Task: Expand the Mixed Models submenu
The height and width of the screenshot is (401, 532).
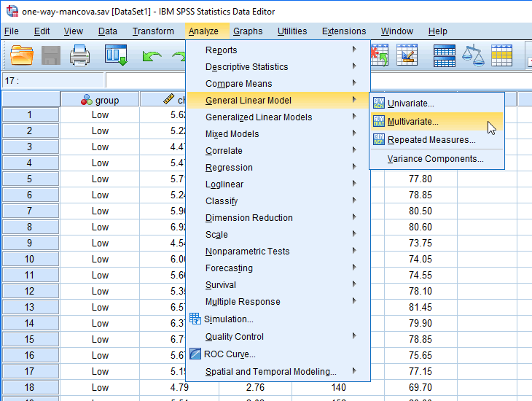Action: click(x=278, y=133)
